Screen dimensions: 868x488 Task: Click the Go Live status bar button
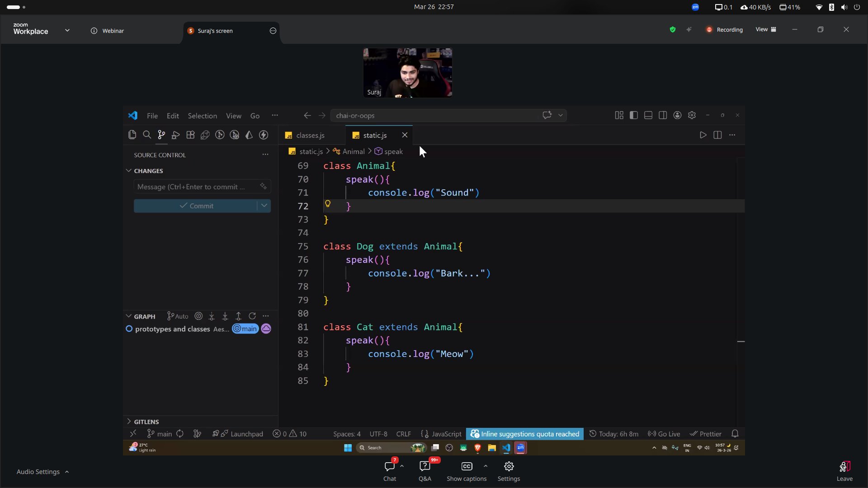[664, 434]
